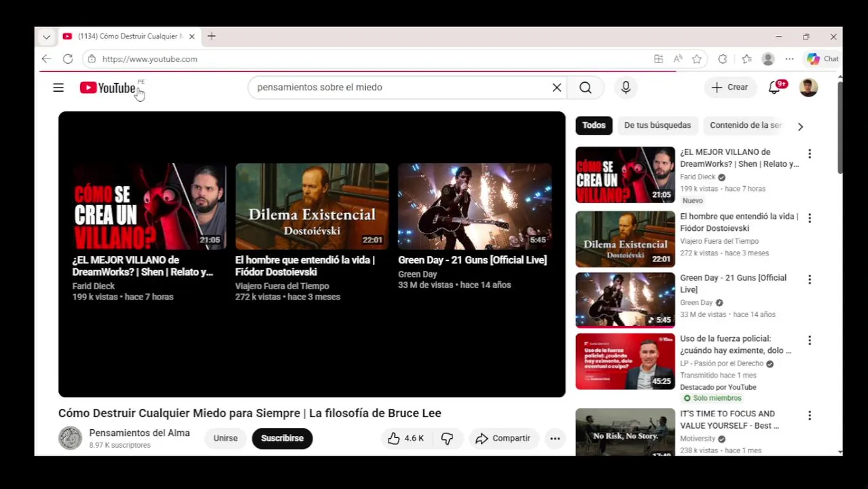Viewport: 868px width, 489px height.
Task: Play end-screen Green Day concert thumbnail
Action: 475,206
